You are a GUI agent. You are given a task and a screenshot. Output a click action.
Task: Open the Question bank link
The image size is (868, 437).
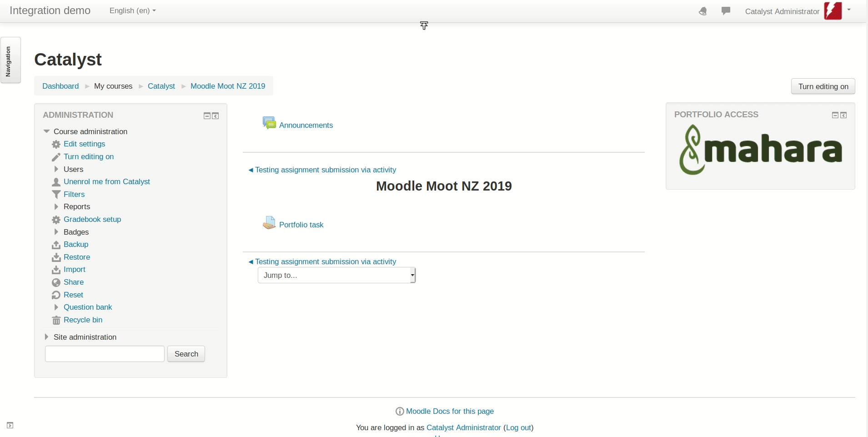point(88,307)
